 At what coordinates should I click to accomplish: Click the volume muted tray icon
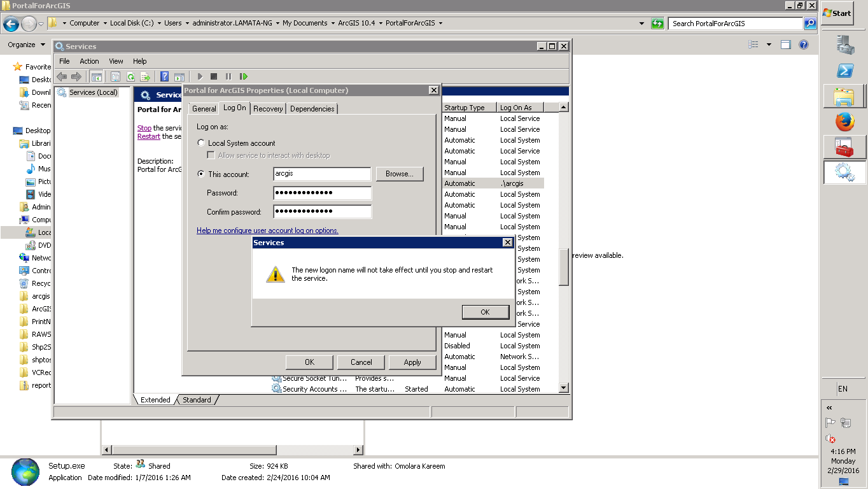point(830,438)
